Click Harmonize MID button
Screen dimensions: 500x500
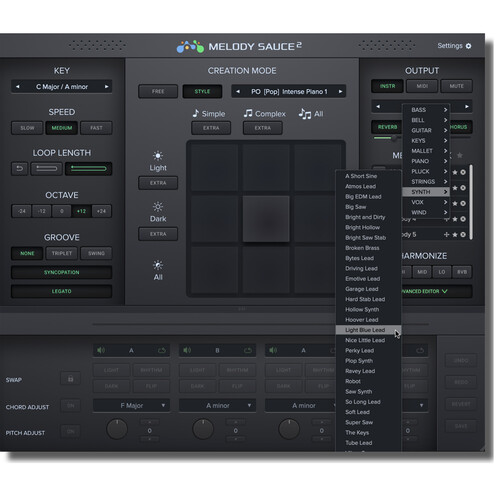pyautogui.click(x=422, y=272)
